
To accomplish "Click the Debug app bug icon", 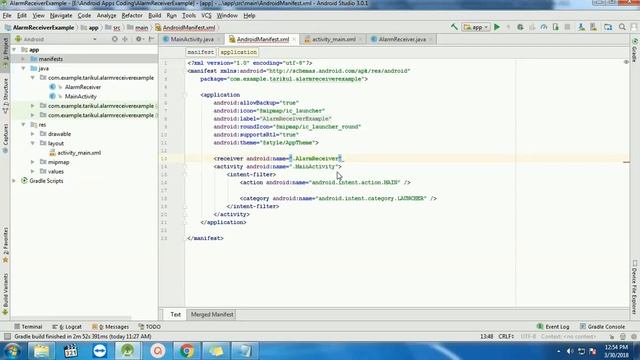I will click(520, 27).
